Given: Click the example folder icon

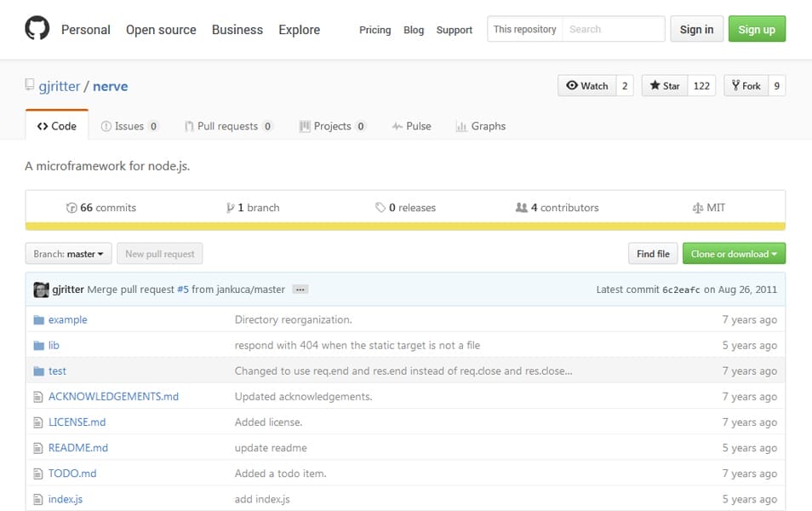Looking at the screenshot, I should (38, 320).
